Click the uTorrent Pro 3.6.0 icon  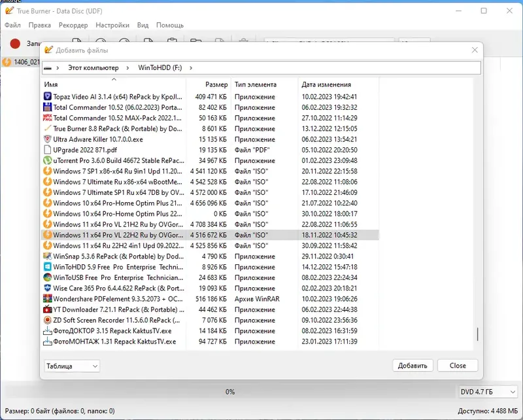(48, 160)
